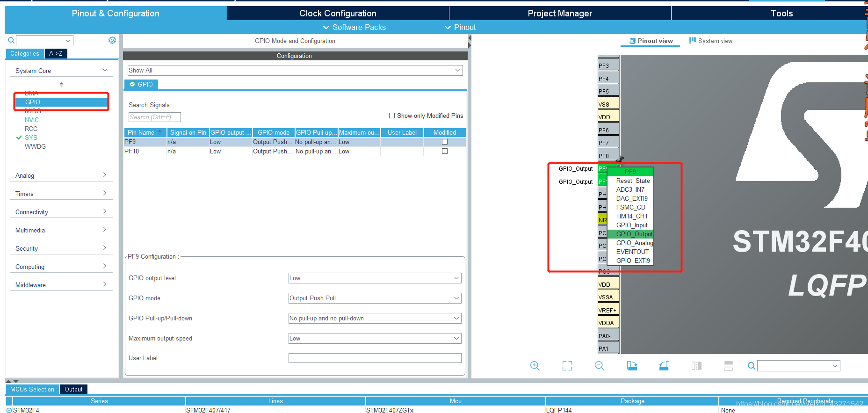This screenshot has width=868, height=413.
Task: Click the System view grid icon
Action: [693, 41]
